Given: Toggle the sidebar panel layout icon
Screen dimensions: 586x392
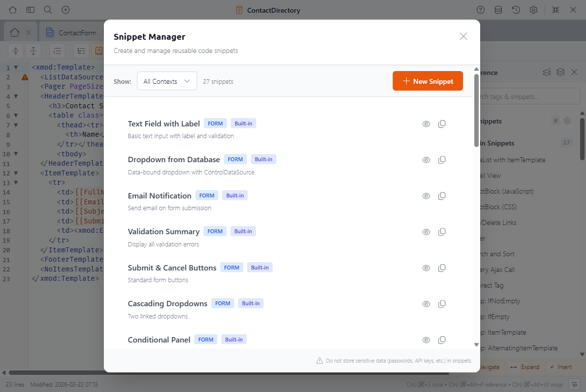Looking at the screenshot, I should click(30, 10).
